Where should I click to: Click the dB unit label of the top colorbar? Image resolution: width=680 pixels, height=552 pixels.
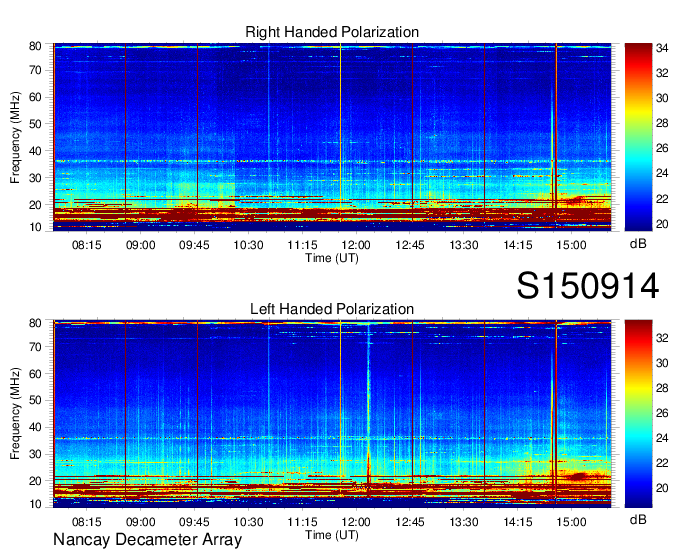pos(638,244)
